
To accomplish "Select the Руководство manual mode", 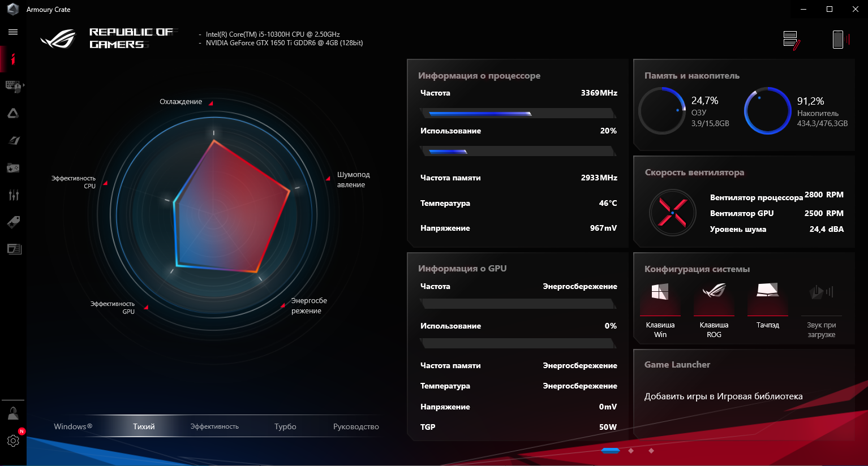I will (356, 426).
